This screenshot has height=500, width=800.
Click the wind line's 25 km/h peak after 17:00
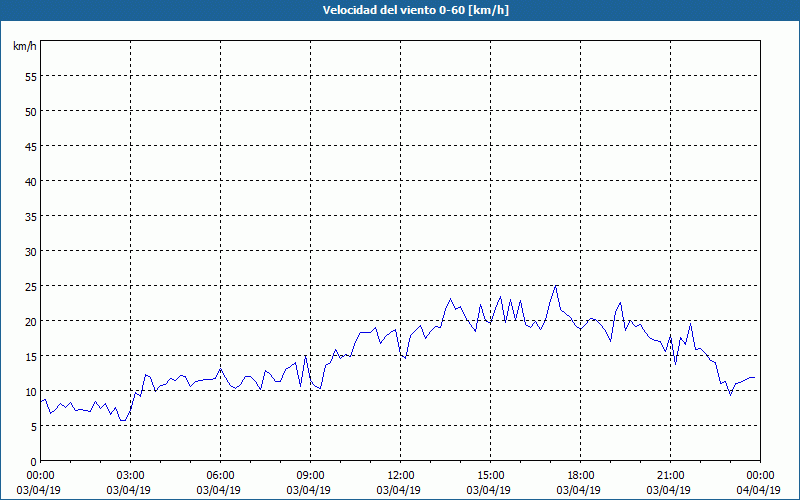pos(556,286)
